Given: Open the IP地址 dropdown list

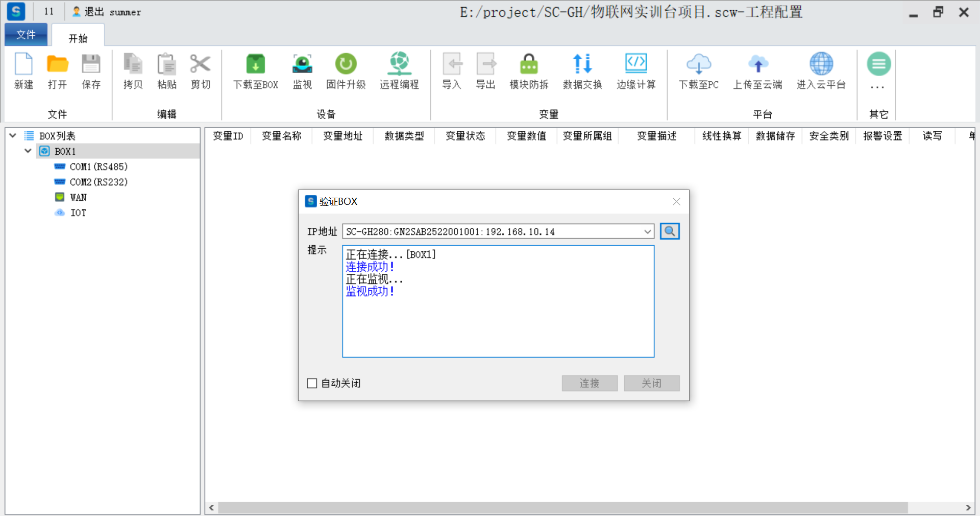Looking at the screenshot, I should pos(647,232).
